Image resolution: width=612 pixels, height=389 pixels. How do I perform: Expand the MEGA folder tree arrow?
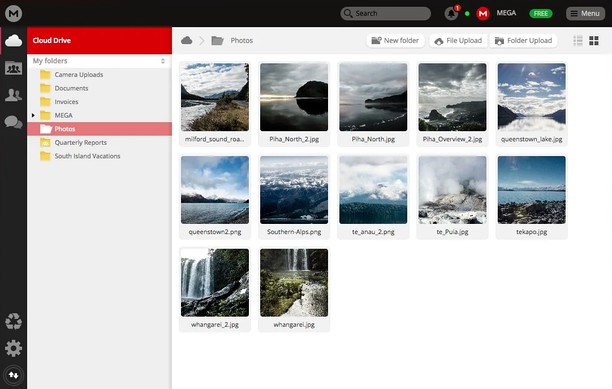33,115
